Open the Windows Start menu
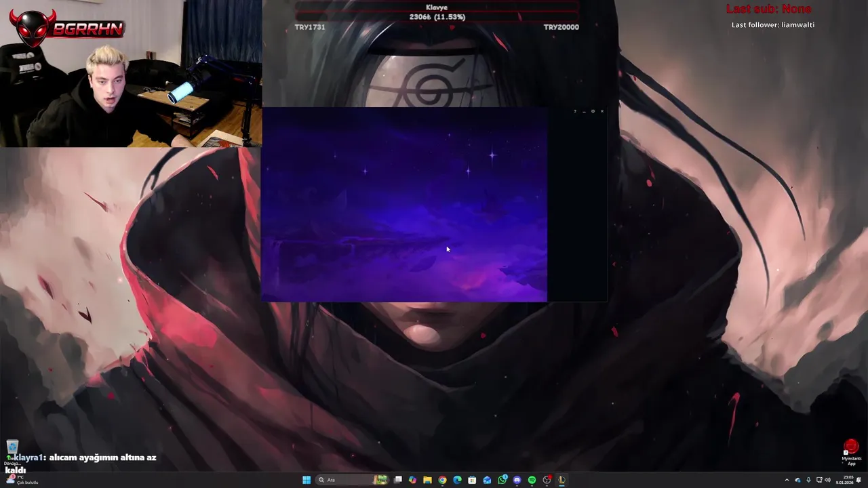This screenshot has width=868, height=488. pyautogui.click(x=307, y=480)
